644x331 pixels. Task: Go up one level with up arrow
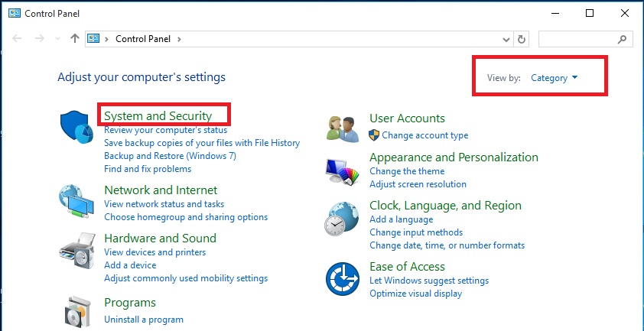click(74, 38)
